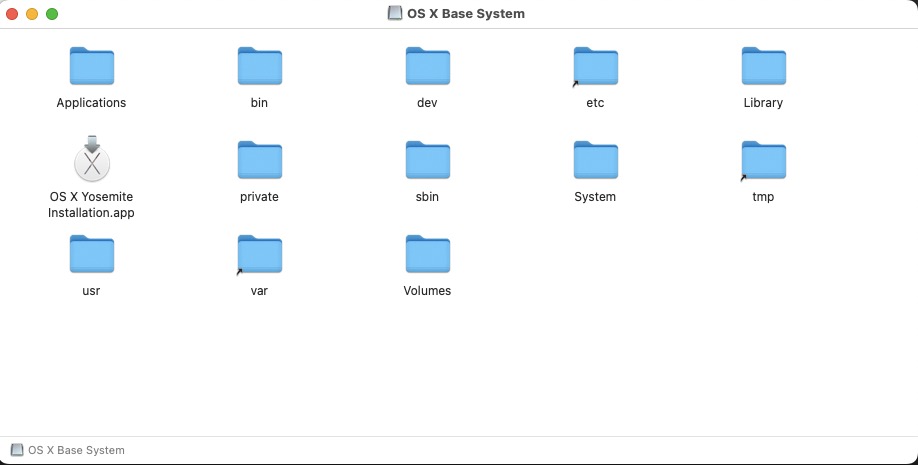Screen dimensions: 918x465
Task: Click the 'bin' file name label
Action: [x=259, y=102]
